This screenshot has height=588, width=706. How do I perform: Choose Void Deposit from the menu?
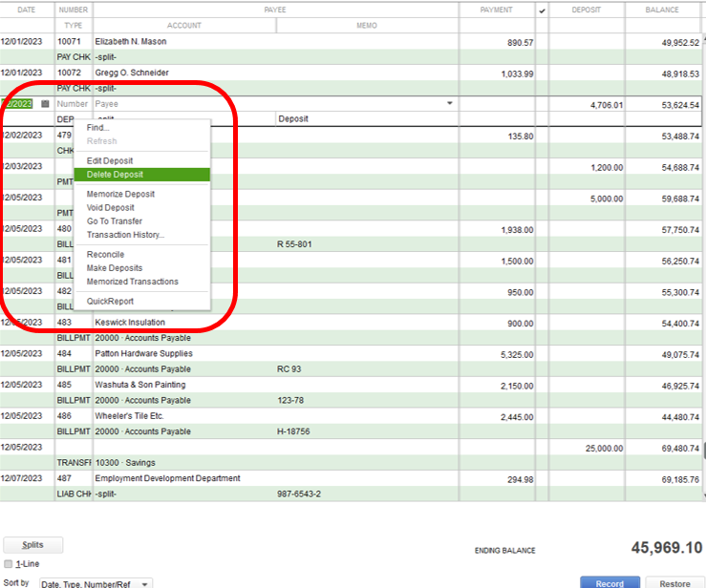tap(110, 208)
